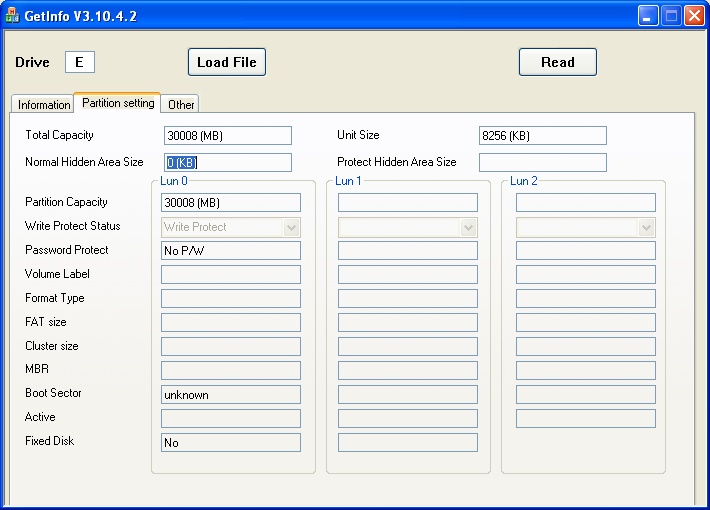Screen dimensions: 710x510
Task: Click the Read button
Action: pyautogui.click(x=558, y=62)
